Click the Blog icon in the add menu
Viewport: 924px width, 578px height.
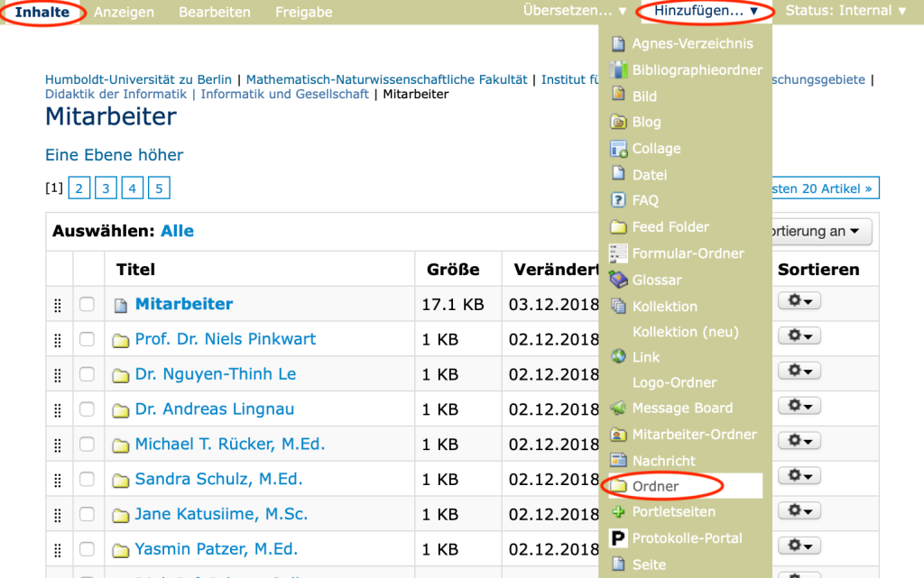(x=618, y=122)
